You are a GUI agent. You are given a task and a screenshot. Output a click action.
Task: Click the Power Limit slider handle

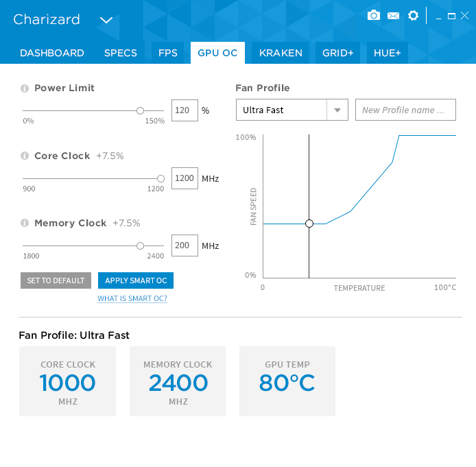click(140, 111)
